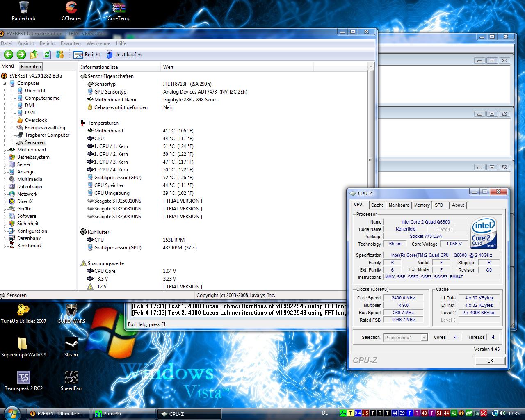Screen dimensions: 525x420
Task: Select the Steam desktop icon
Action: pyautogui.click(x=71, y=347)
